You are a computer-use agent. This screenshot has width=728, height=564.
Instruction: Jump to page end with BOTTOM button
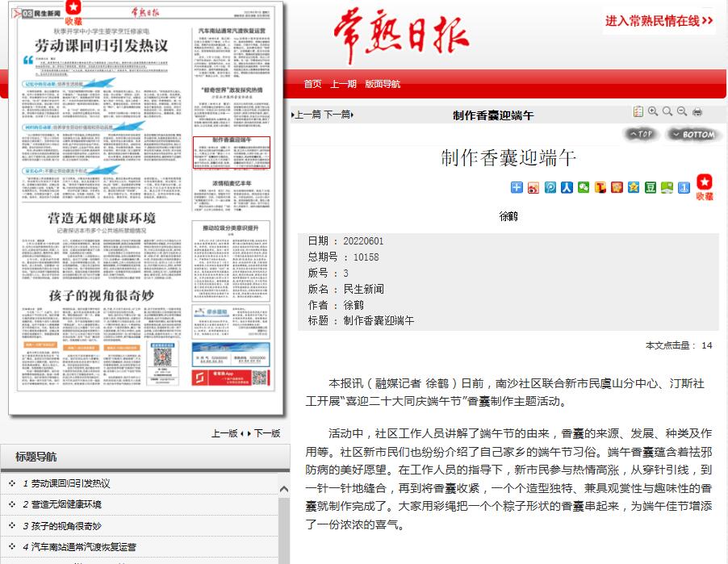[693, 134]
